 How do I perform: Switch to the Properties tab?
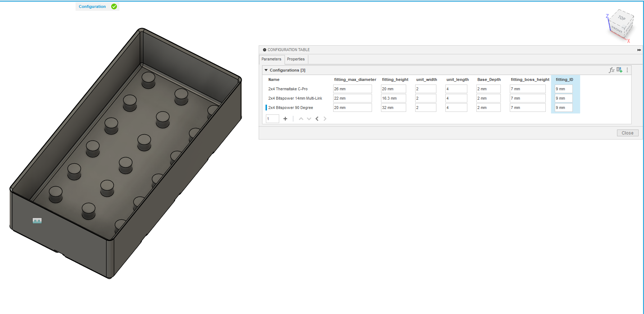pyautogui.click(x=296, y=59)
